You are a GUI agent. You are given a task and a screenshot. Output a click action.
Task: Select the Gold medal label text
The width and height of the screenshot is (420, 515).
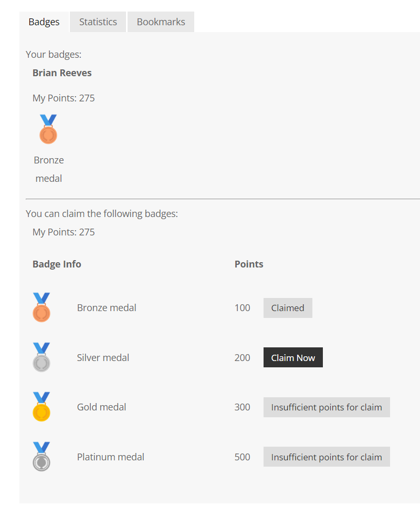coord(101,407)
